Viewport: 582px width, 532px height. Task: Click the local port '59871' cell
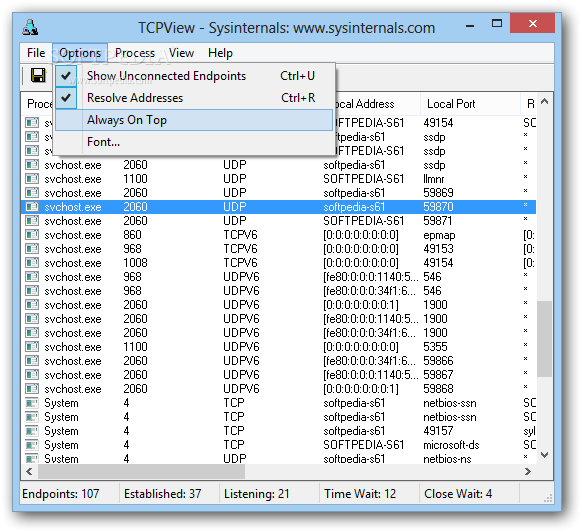(x=438, y=221)
